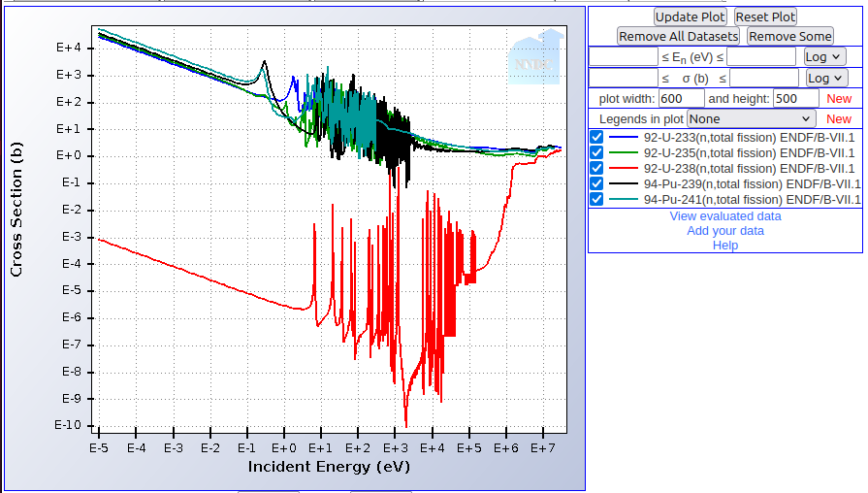Disable the 94-Pu-241 dataset checkbox
The image size is (868, 493).
point(596,200)
